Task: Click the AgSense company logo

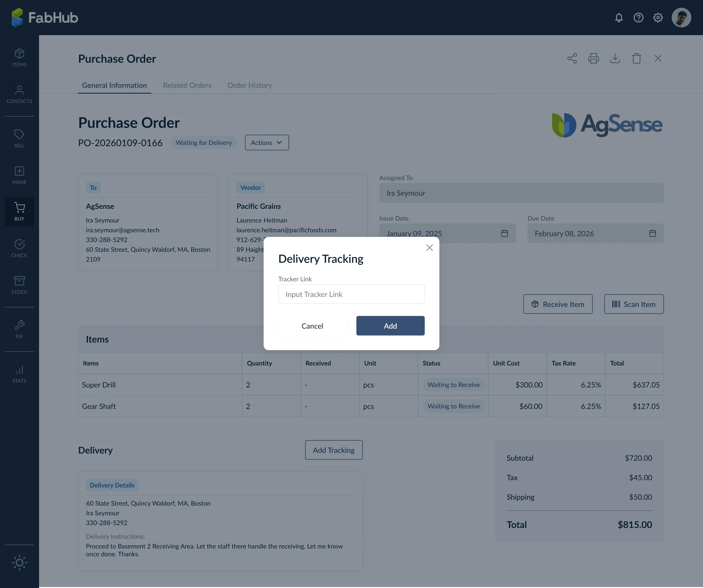Action: coord(607,125)
